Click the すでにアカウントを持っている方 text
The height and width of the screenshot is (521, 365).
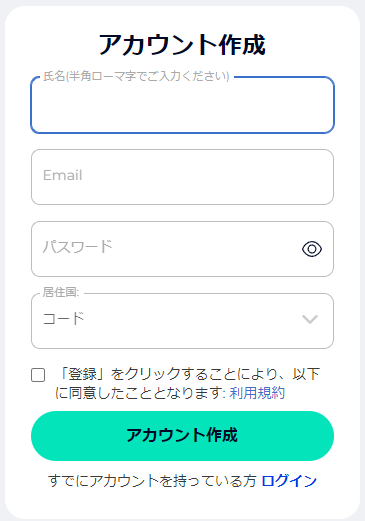pos(152,481)
